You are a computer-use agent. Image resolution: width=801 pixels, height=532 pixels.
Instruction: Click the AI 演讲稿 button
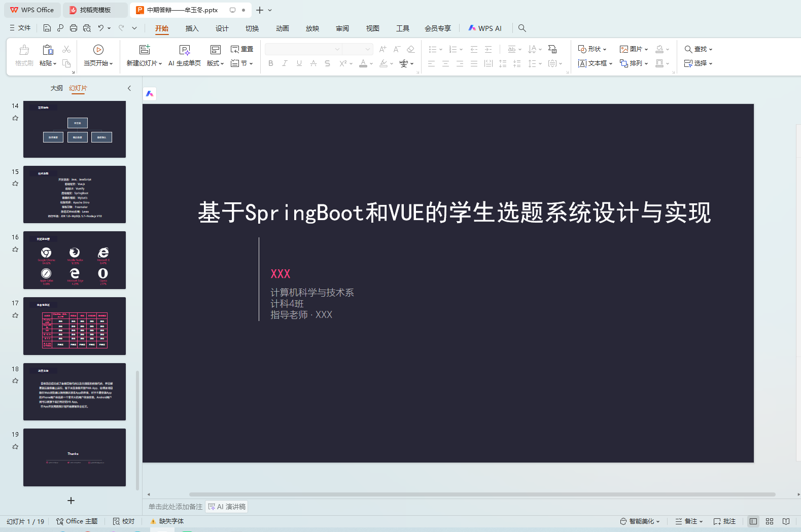pos(227,507)
